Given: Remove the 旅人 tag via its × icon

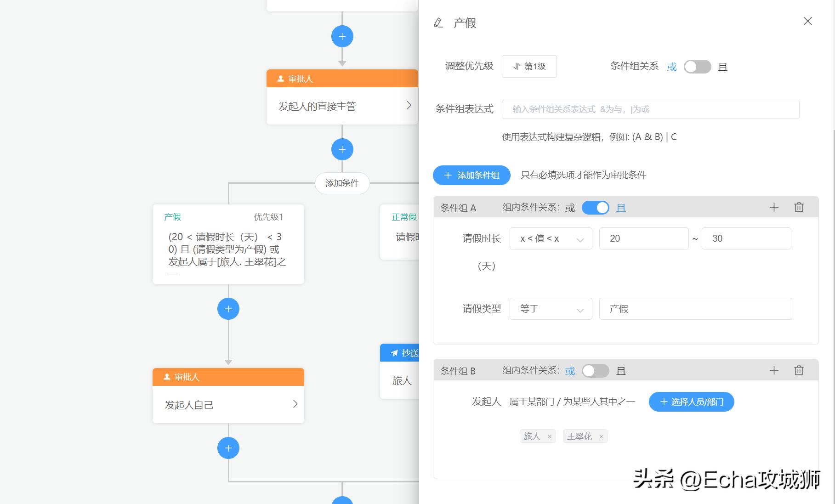Looking at the screenshot, I should pyautogui.click(x=550, y=436).
